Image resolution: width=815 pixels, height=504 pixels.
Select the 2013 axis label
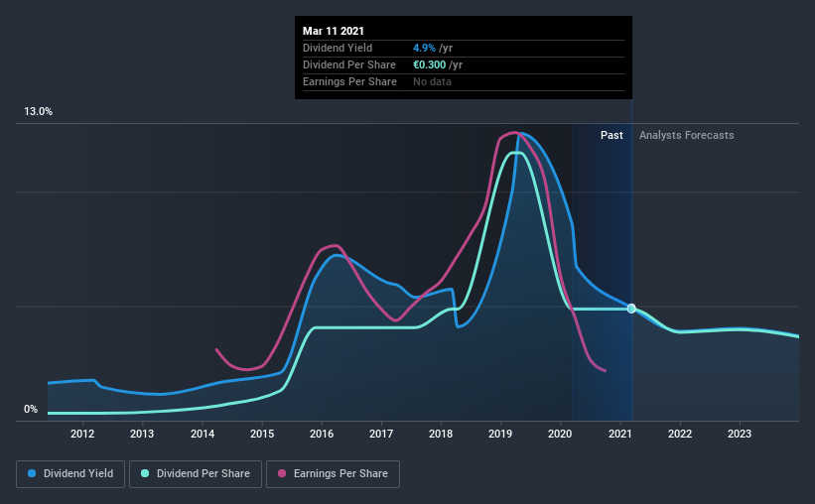click(x=142, y=434)
